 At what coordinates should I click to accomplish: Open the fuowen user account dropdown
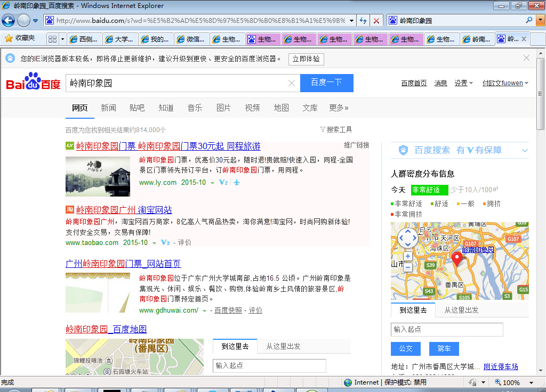coord(505,83)
